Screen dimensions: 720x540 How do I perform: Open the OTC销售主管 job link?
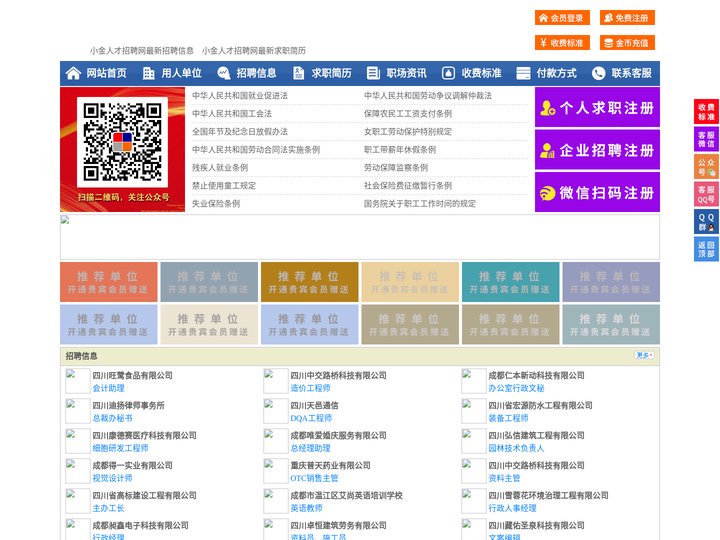point(314,478)
